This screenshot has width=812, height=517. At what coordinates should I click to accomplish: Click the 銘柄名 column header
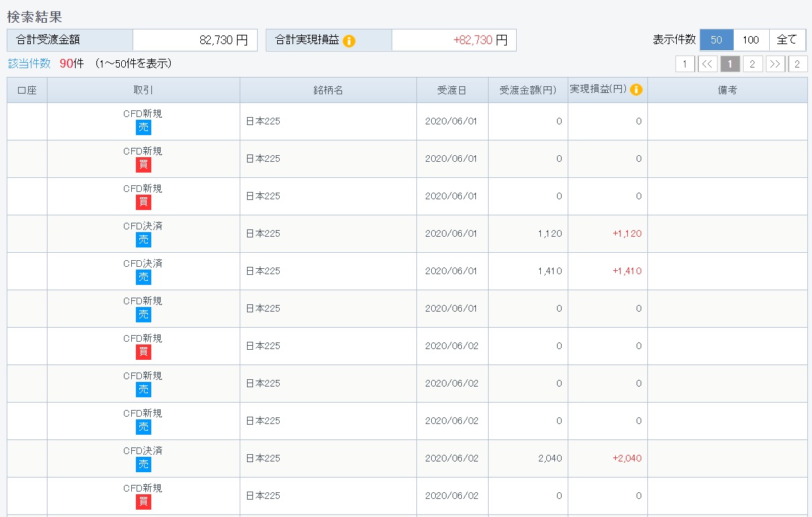(328, 90)
